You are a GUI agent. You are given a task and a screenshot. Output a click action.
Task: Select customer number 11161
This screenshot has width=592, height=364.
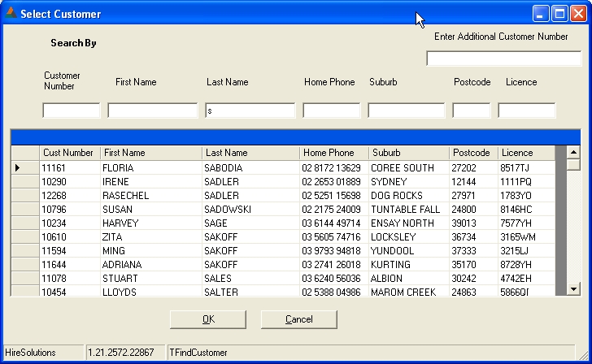(54, 168)
